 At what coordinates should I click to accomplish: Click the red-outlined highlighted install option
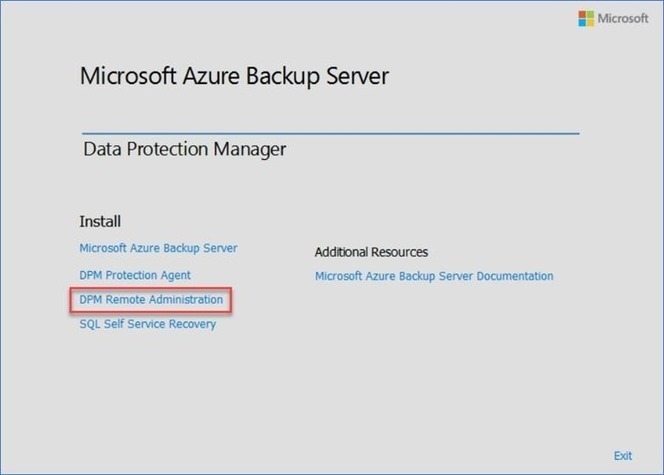coord(151,300)
